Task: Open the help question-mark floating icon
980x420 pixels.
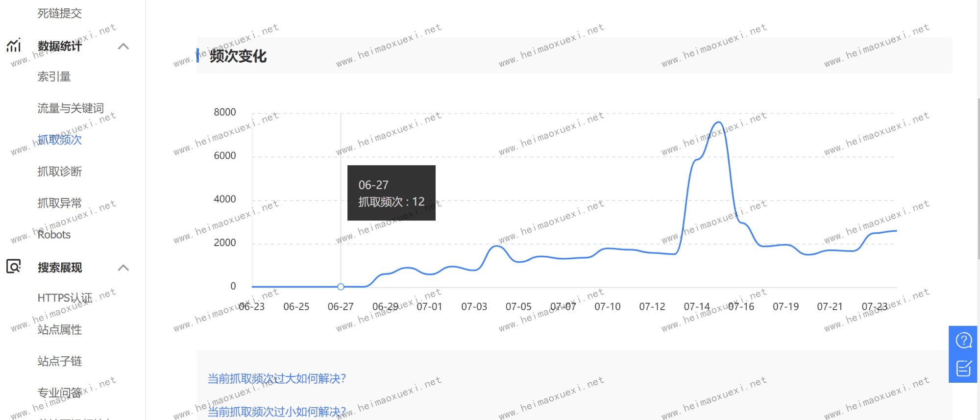Action: [963, 340]
